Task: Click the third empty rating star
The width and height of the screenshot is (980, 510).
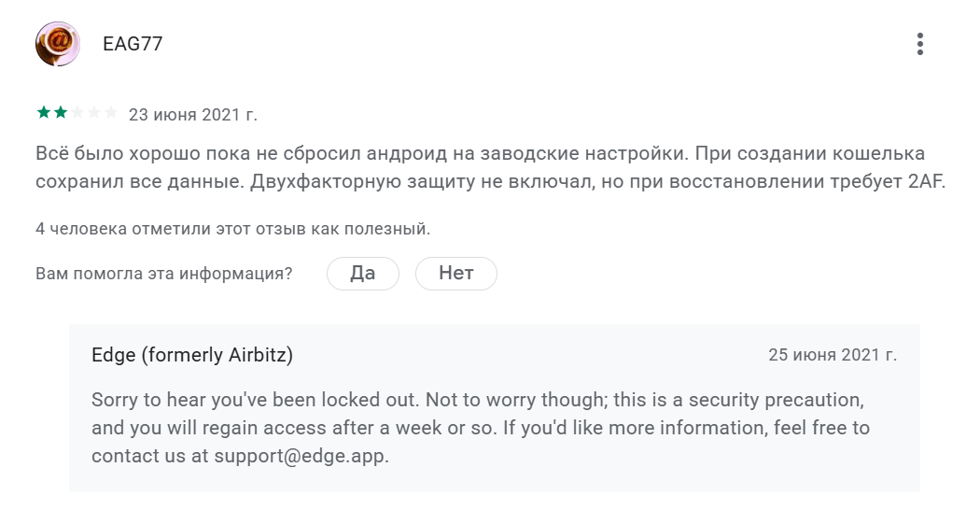Action: tap(77, 114)
